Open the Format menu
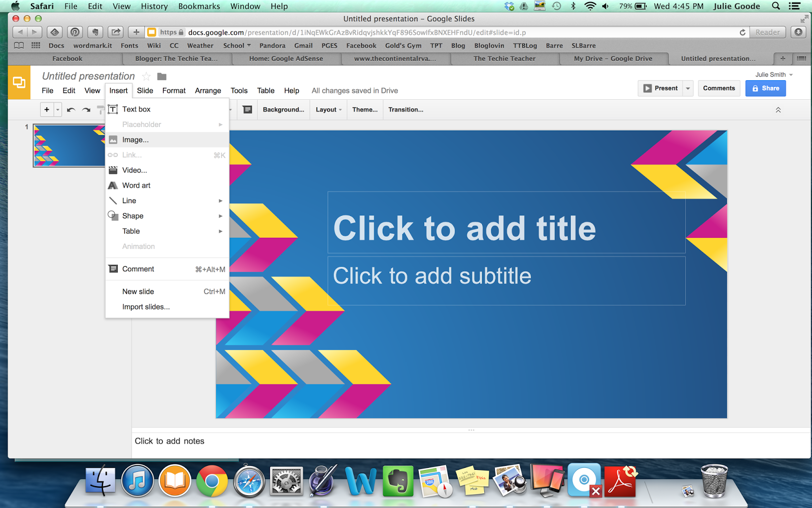 pos(174,91)
